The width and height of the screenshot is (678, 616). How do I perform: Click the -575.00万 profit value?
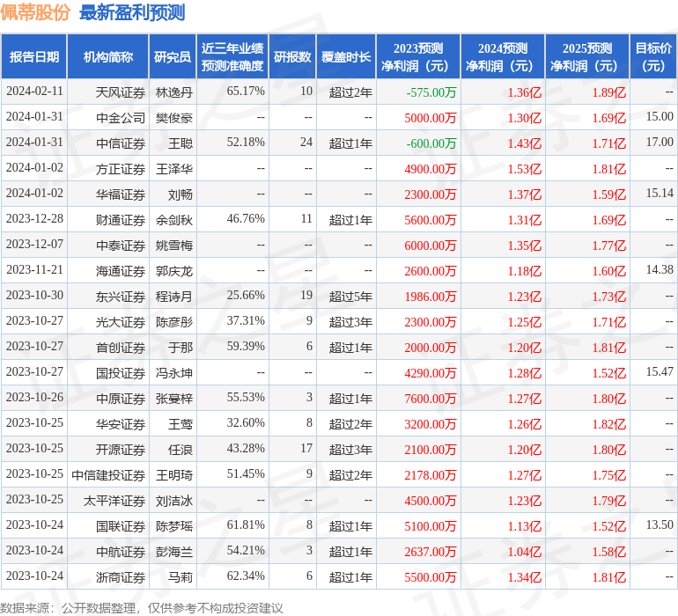(x=431, y=92)
